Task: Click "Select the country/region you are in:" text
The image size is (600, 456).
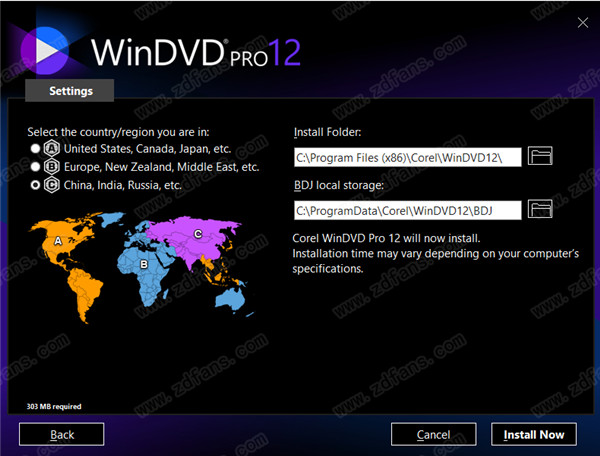Action: coord(118,132)
